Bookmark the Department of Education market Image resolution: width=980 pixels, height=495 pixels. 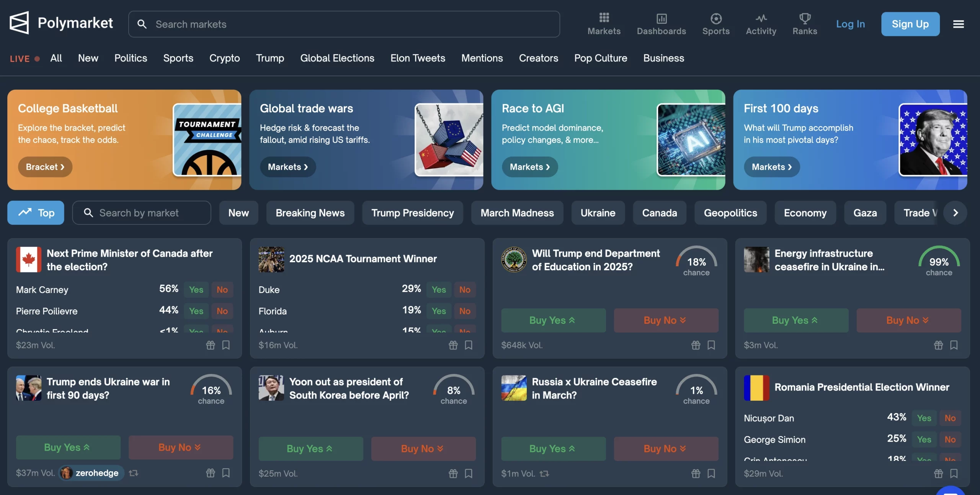711,345
